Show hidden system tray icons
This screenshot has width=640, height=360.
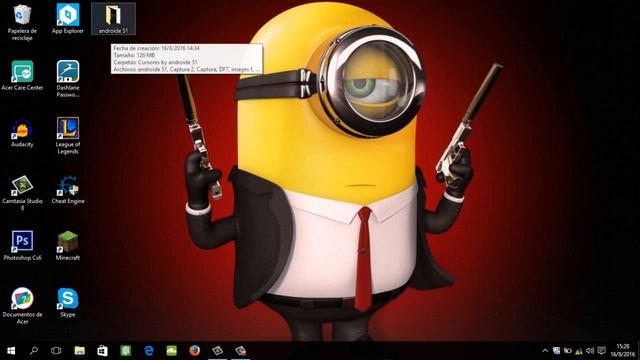545,351
